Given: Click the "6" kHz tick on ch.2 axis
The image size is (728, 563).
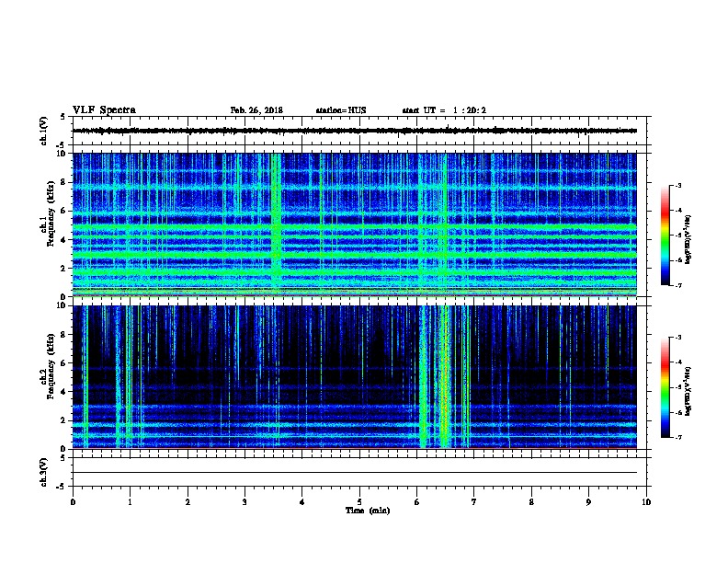Looking at the screenshot, I should (x=63, y=362).
